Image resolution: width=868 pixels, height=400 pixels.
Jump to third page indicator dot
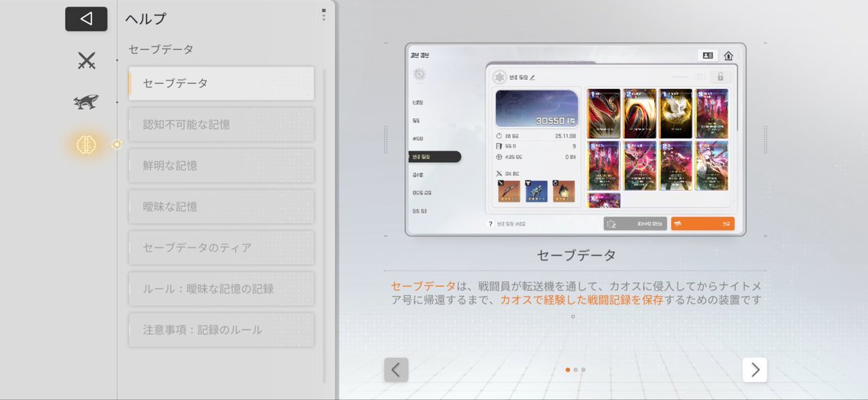coord(583,370)
